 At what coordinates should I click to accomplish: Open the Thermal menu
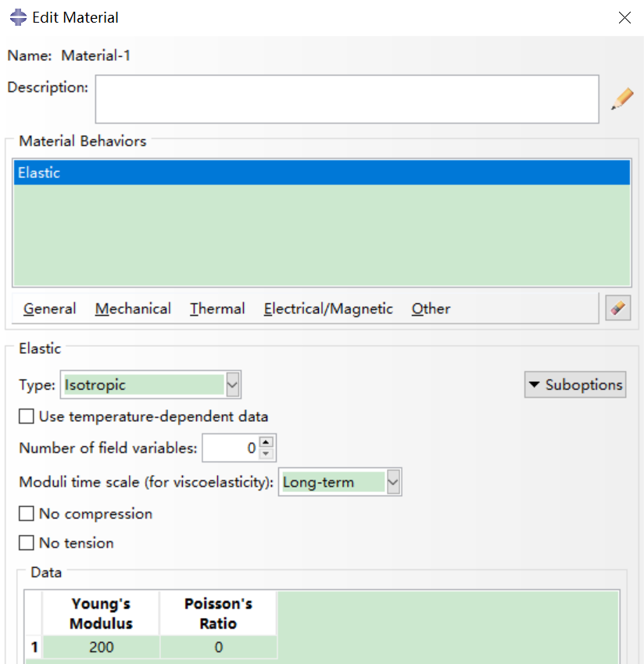[x=217, y=309]
